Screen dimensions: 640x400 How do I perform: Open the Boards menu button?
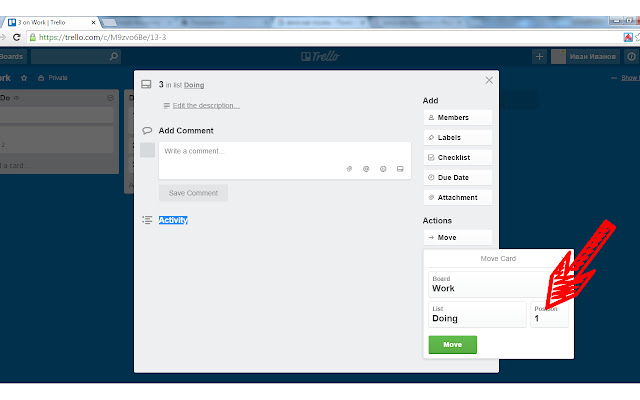12,56
